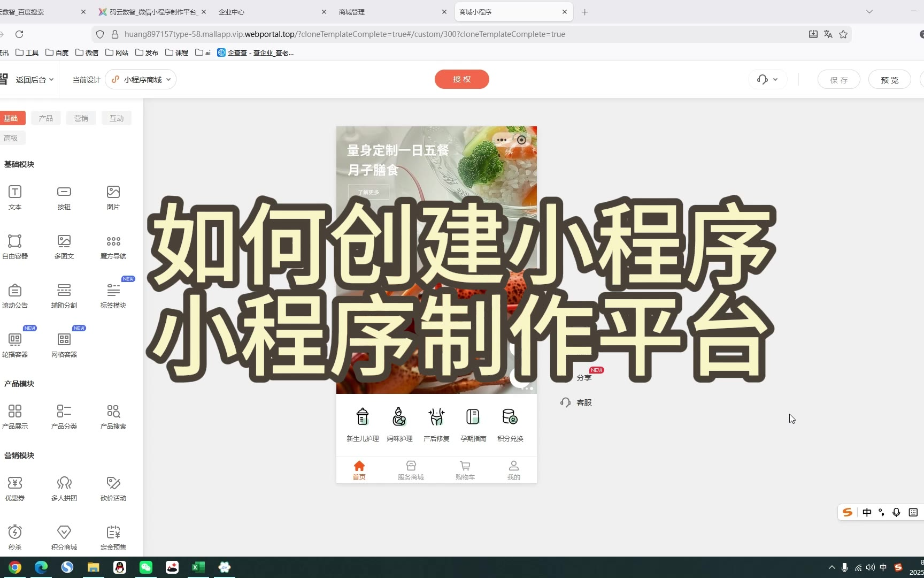
Task: Click the browser address bar URL
Action: (345, 34)
